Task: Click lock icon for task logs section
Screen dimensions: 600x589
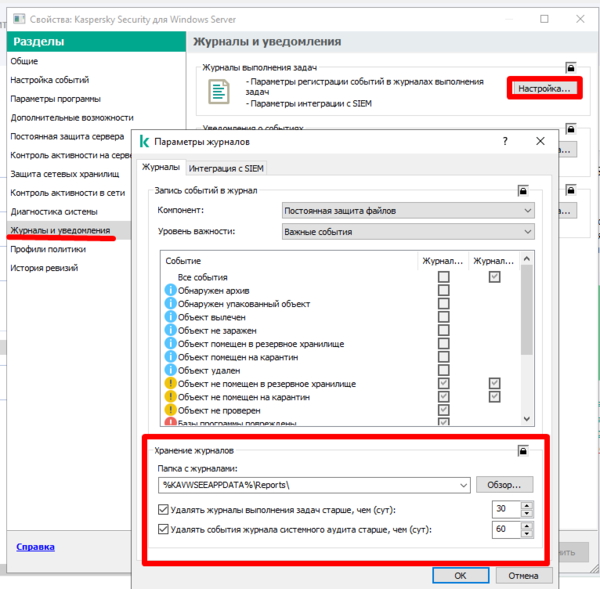Action: click(571, 68)
